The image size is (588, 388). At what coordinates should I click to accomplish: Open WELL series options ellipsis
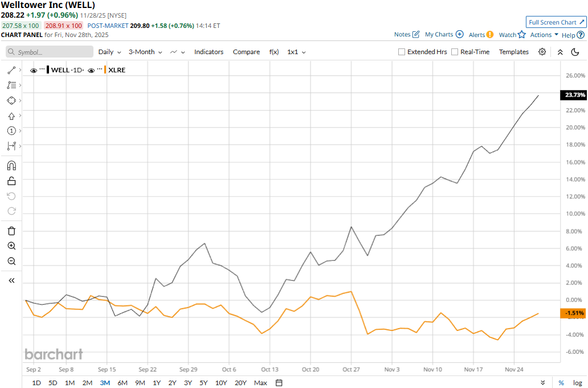[x=42, y=70]
